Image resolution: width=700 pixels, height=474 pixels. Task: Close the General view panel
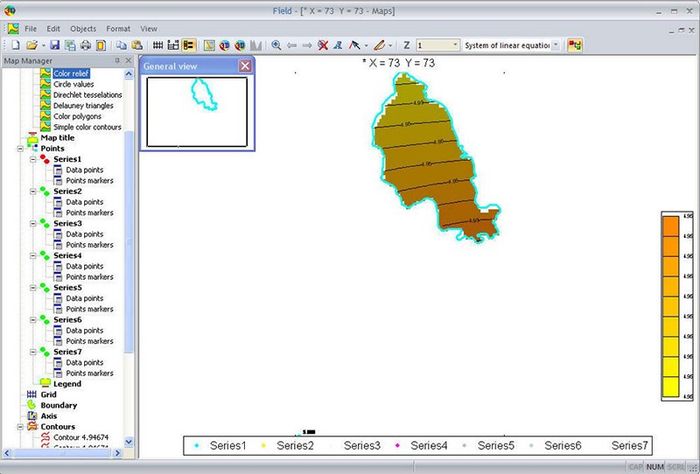pos(245,66)
